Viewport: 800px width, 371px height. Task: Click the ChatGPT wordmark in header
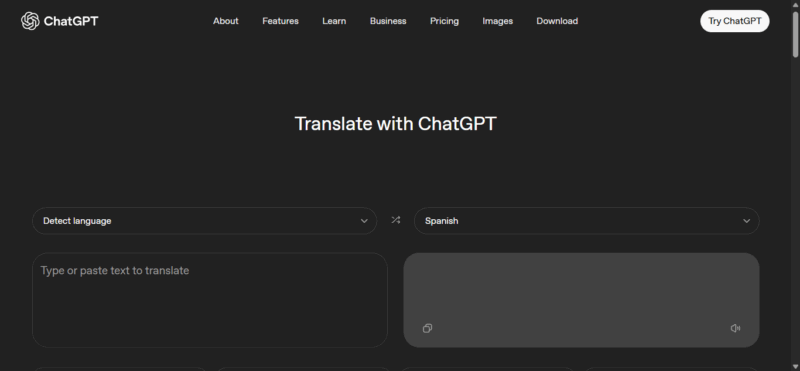71,21
